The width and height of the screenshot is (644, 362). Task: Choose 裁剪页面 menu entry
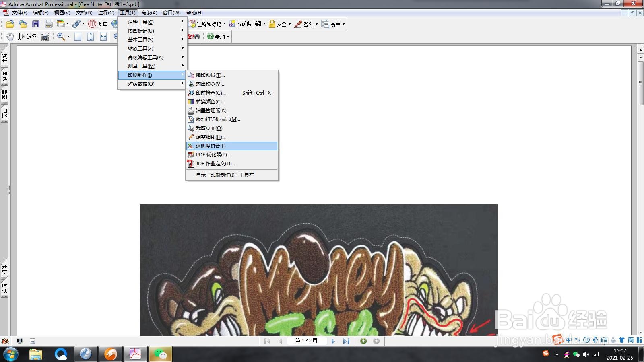[x=231, y=128]
